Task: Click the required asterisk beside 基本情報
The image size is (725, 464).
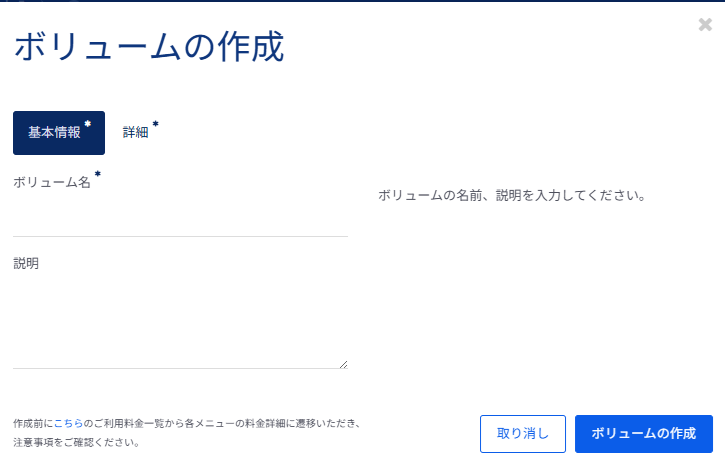Action: tap(88, 124)
